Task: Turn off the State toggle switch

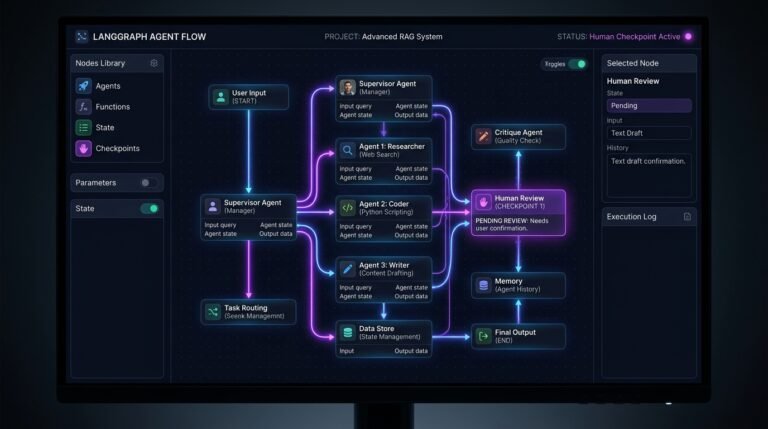Action: [x=149, y=209]
